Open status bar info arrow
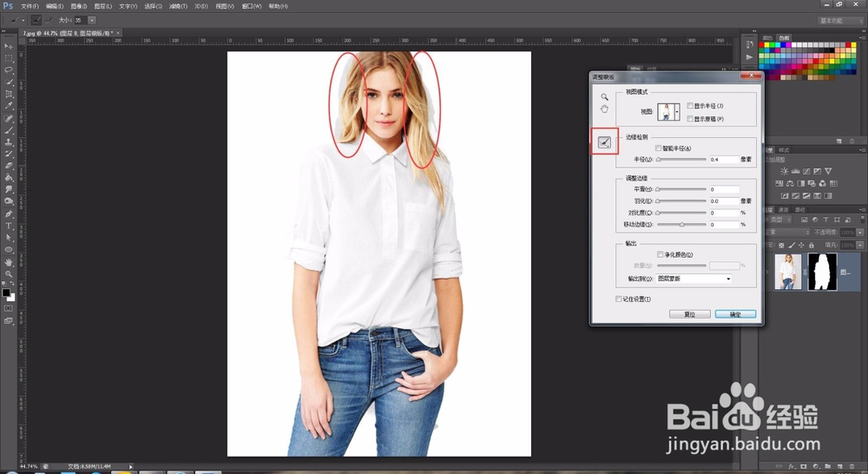Image resolution: width=868 pixels, height=474 pixels. (131, 467)
